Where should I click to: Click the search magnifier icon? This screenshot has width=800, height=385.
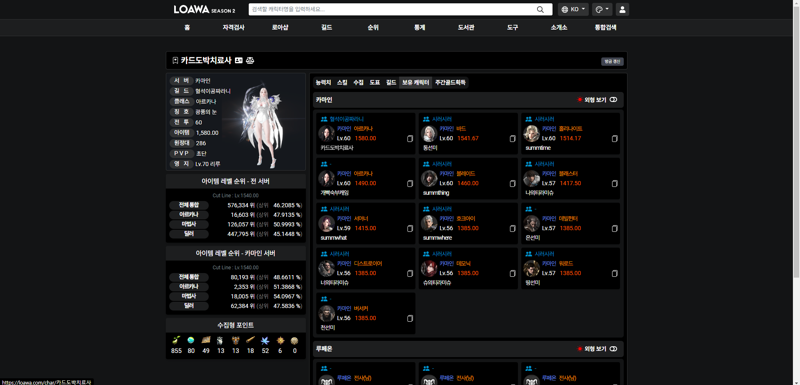pos(540,9)
